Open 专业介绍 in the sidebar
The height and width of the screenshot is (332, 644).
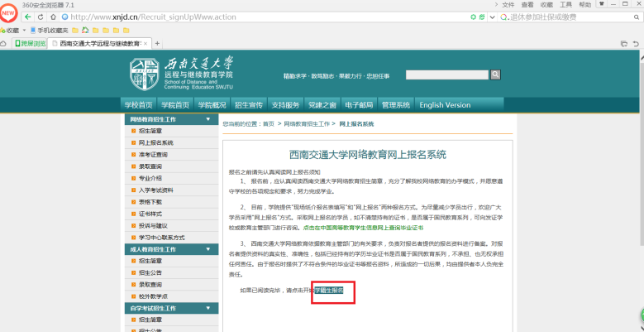[x=150, y=178]
